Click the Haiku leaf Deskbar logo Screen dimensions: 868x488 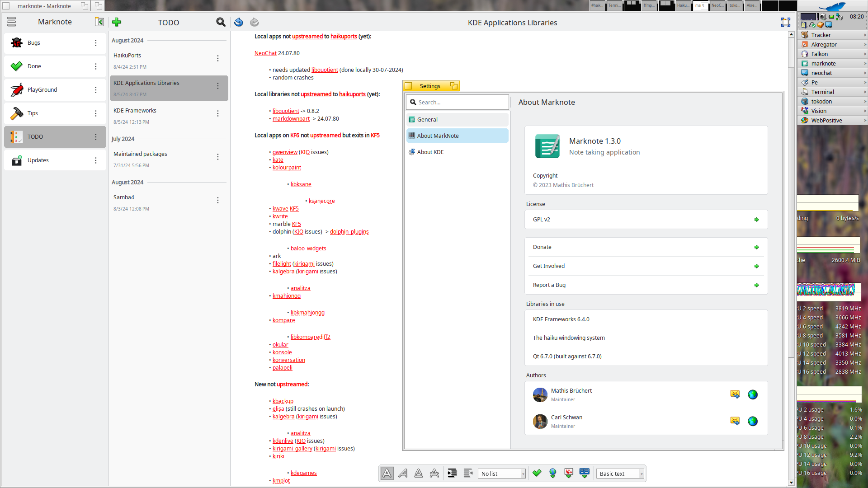pos(832,6)
